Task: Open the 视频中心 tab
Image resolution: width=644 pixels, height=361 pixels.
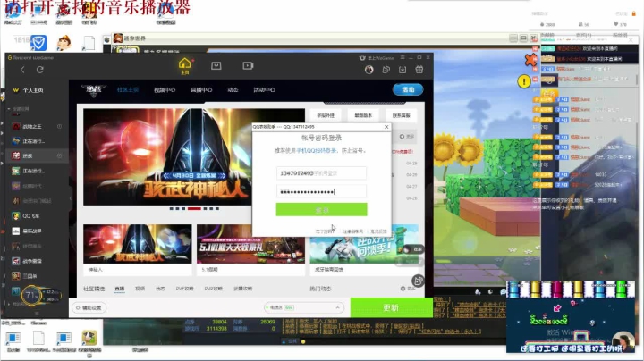Action: click(x=165, y=90)
